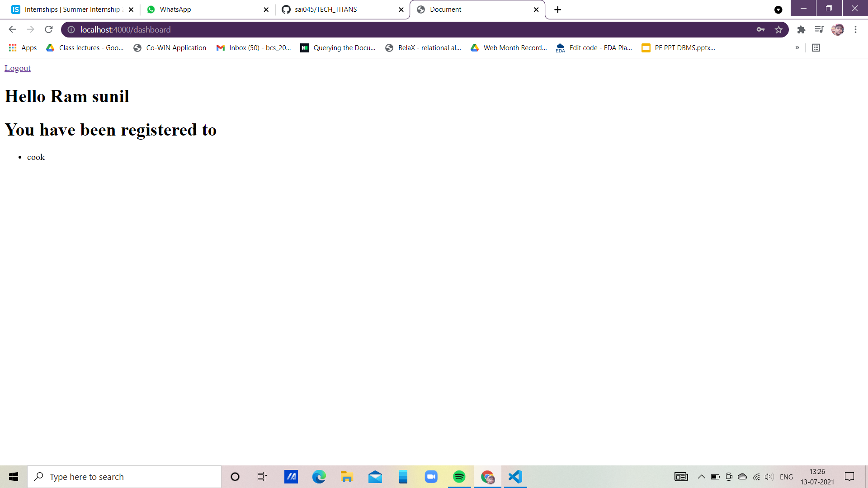Click the browser reload page icon

pyautogui.click(x=49, y=30)
